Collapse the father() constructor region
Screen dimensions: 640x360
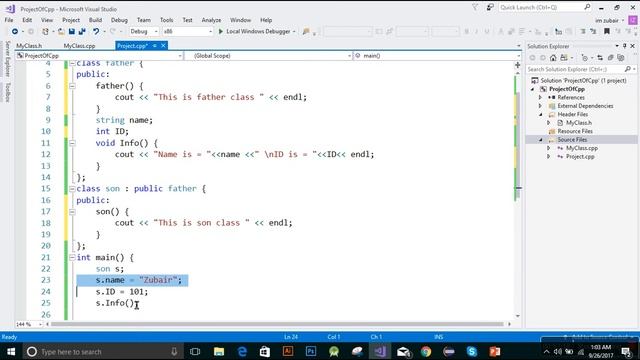click(72, 86)
